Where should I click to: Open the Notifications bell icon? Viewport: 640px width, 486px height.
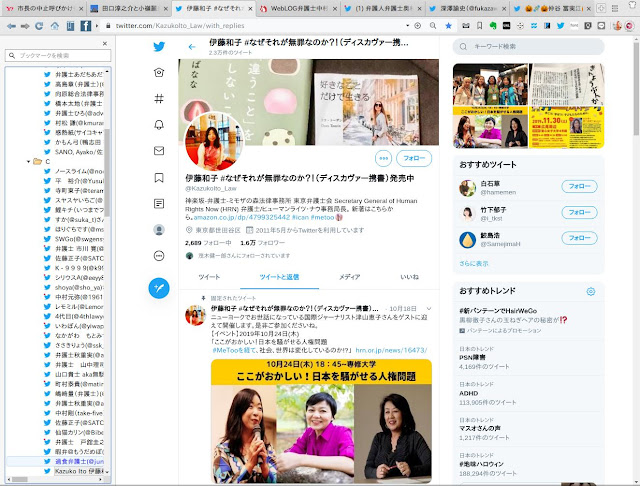coord(159,124)
